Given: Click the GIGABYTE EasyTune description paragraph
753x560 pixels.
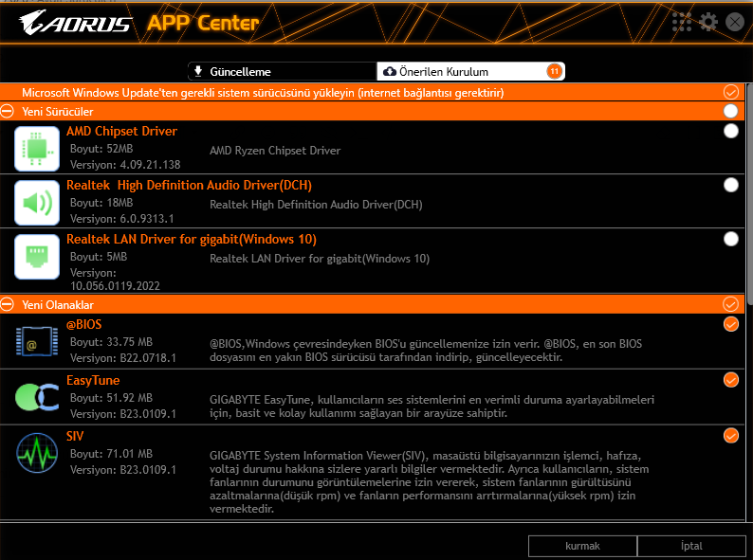Looking at the screenshot, I should pyautogui.click(x=432, y=406).
